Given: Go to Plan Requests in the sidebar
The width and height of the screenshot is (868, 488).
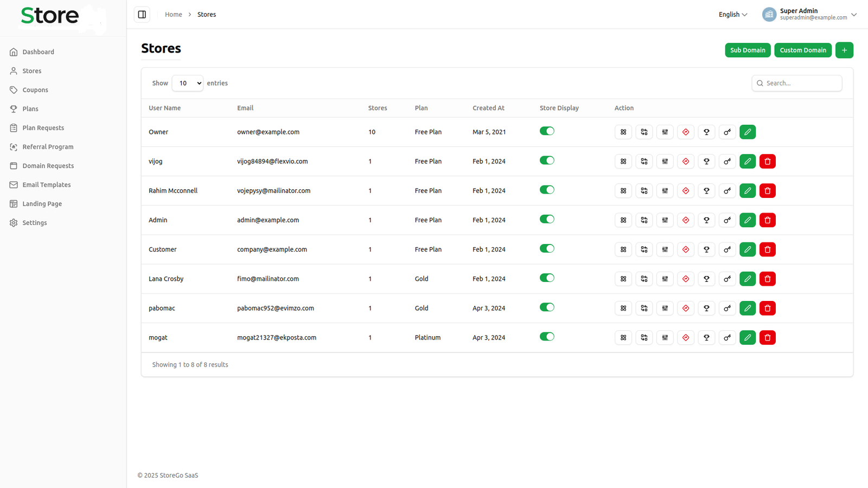Looking at the screenshot, I should click(43, 128).
